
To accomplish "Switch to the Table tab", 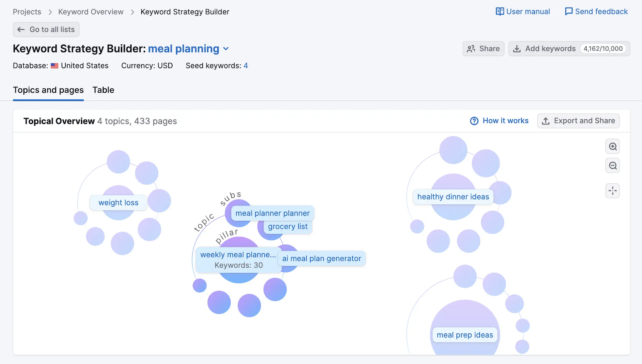I will point(103,90).
